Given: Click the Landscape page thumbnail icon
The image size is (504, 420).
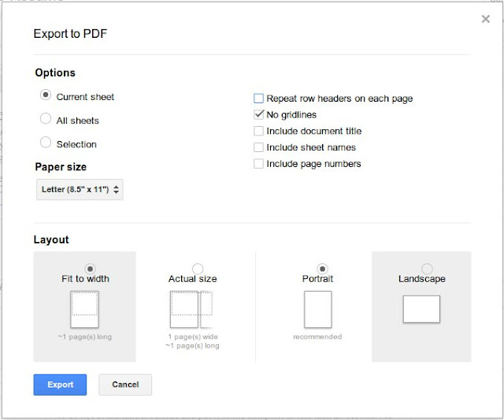Looking at the screenshot, I should (x=421, y=309).
